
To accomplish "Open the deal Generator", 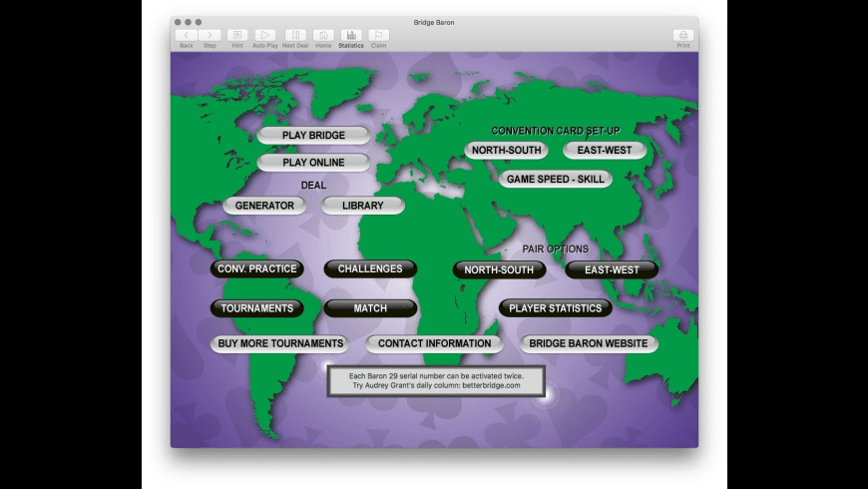I will [264, 206].
